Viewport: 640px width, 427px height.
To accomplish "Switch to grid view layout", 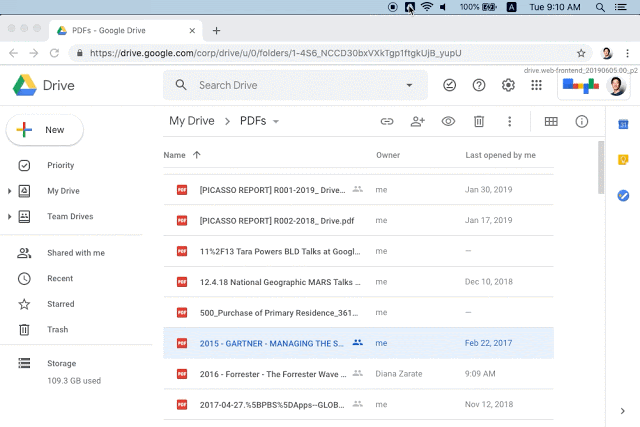I will [x=550, y=122].
